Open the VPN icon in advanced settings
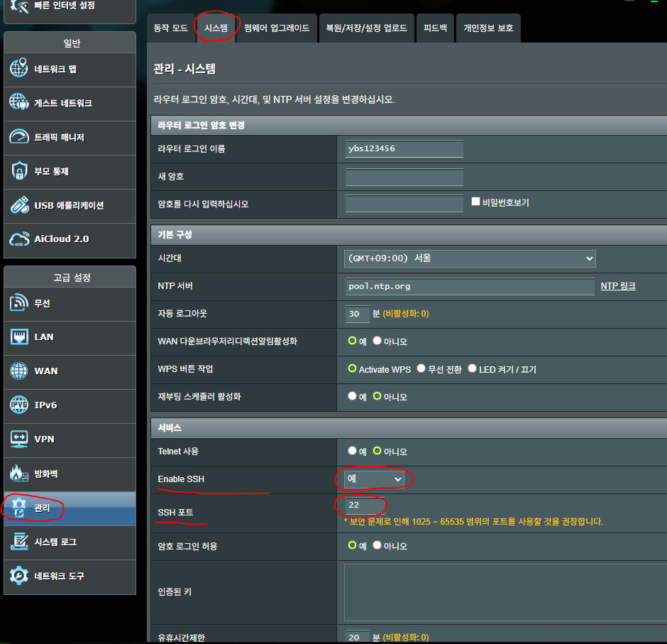This screenshot has height=644, width=667. 19,439
